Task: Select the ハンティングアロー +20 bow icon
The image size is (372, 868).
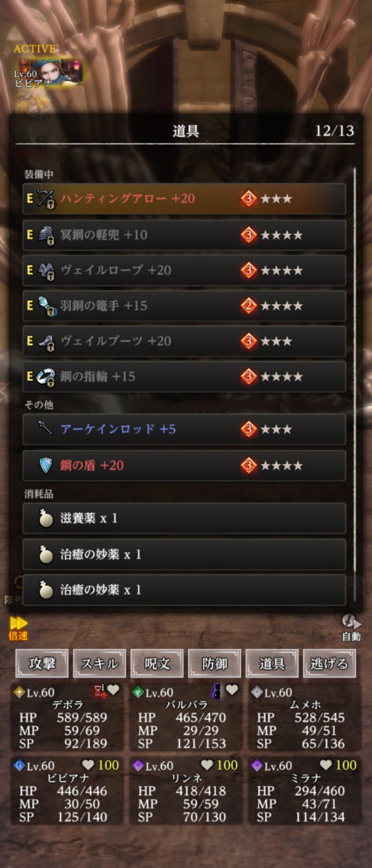Action: click(46, 199)
